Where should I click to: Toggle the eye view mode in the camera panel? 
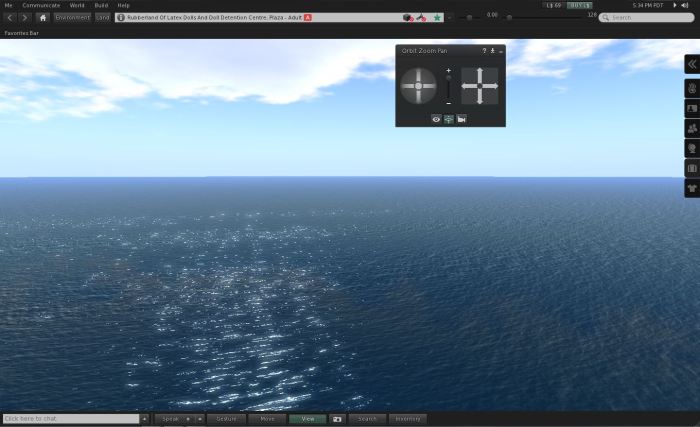(x=436, y=119)
